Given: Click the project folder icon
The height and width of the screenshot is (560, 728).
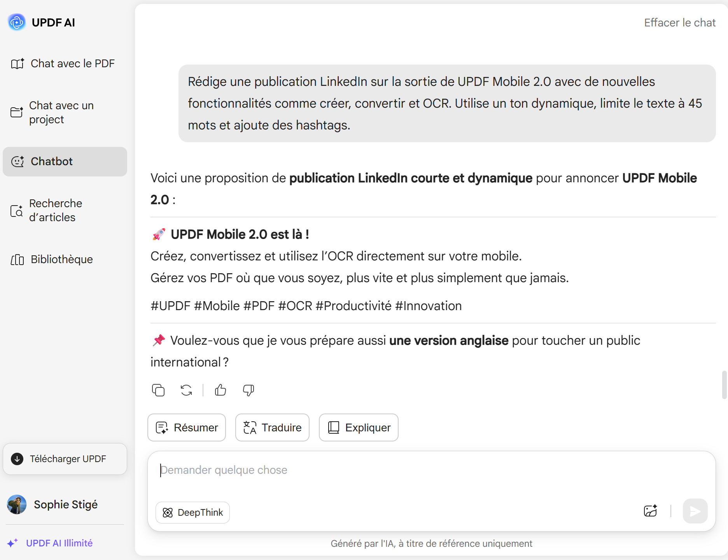Looking at the screenshot, I should (16, 112).
